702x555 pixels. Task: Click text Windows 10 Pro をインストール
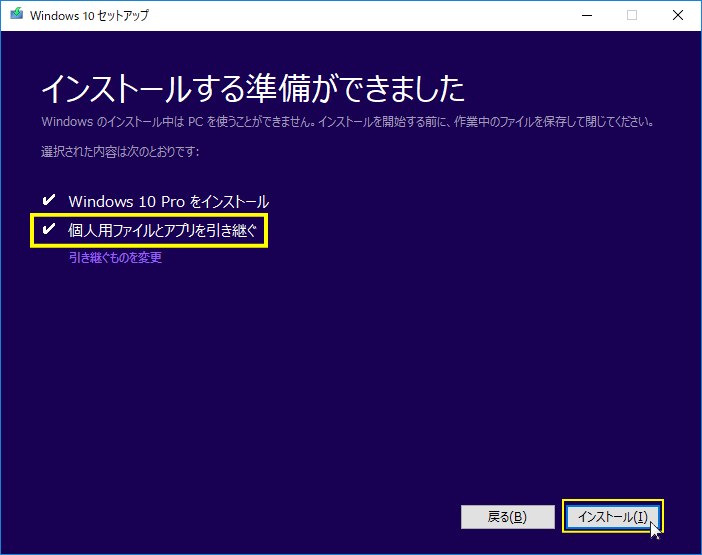pos(168,201)
